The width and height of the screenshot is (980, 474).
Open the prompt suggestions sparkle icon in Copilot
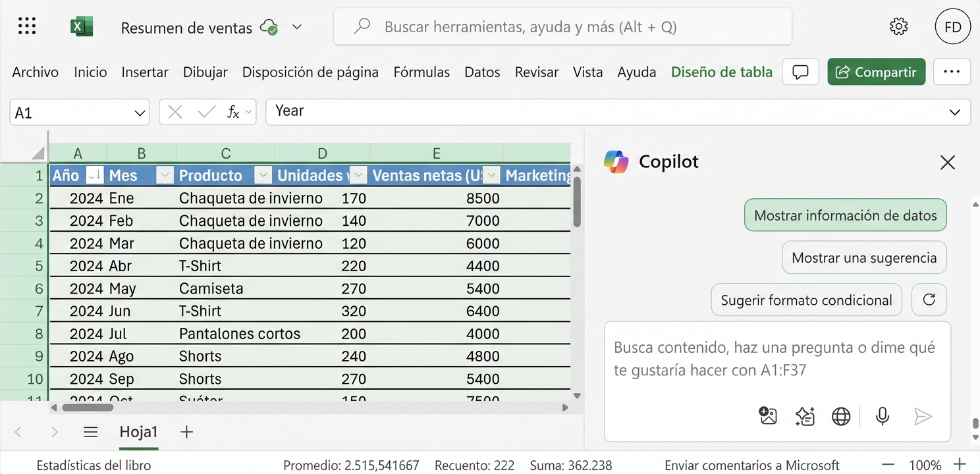coord(804,416)
